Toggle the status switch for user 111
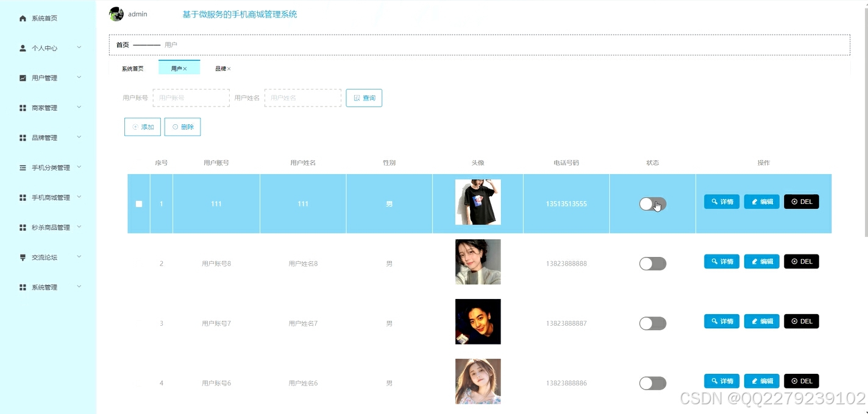This screenshot has width=868, height=414. point(653,204)
